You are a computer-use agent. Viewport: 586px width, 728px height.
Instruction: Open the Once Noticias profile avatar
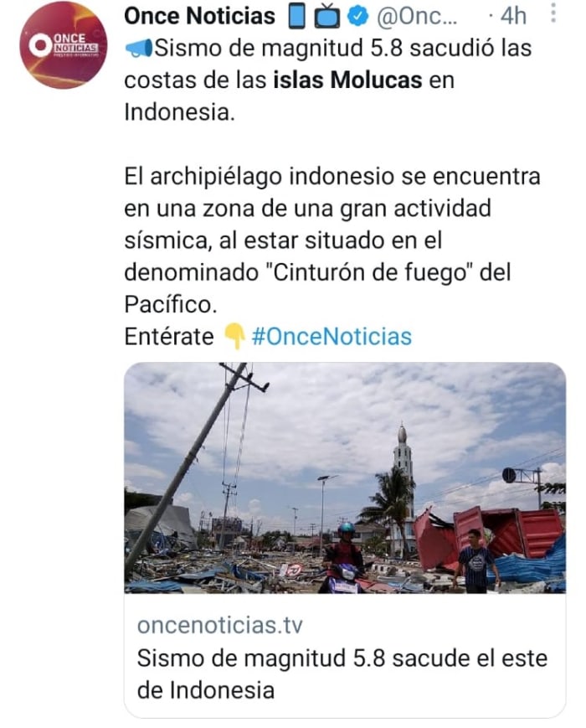(63, 45)
